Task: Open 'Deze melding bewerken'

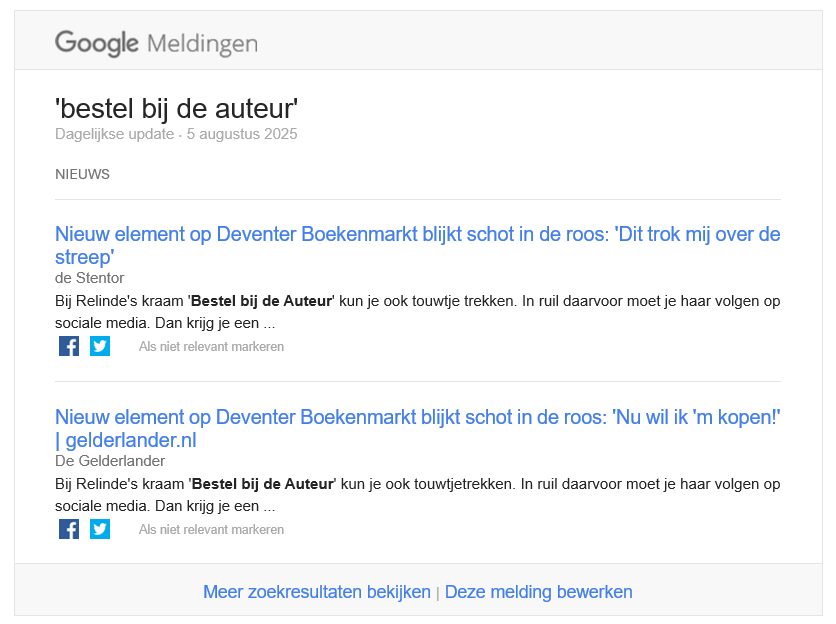Action: [x=538, y=592]
